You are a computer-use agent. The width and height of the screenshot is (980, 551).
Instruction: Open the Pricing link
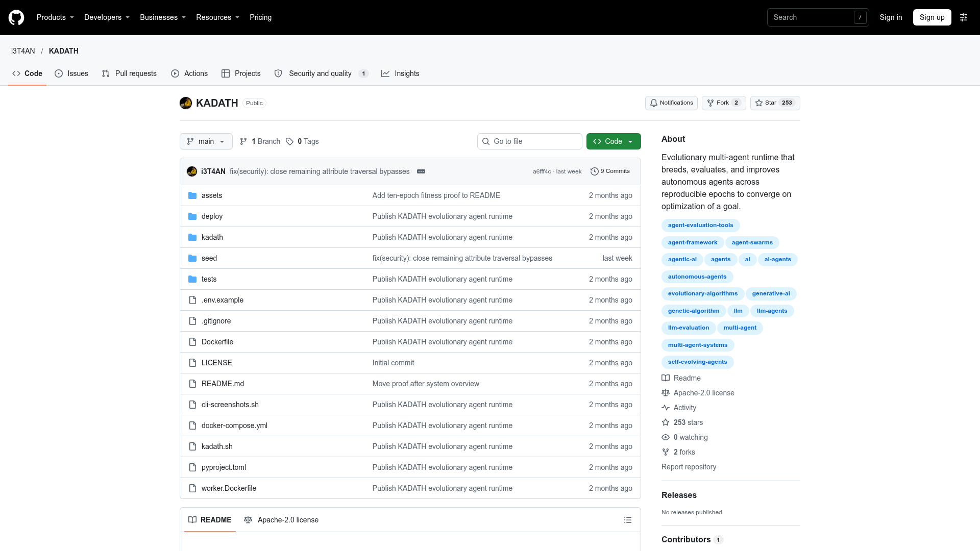pyautogui.click(x=260, y=17)
